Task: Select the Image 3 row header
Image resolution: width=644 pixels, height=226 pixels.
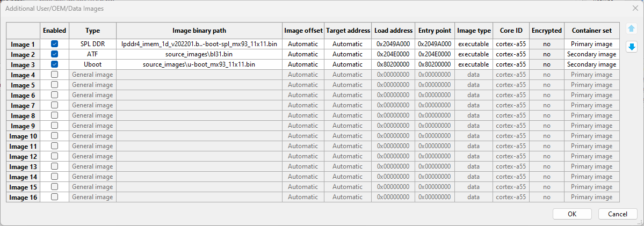Action: coord(23,64)
